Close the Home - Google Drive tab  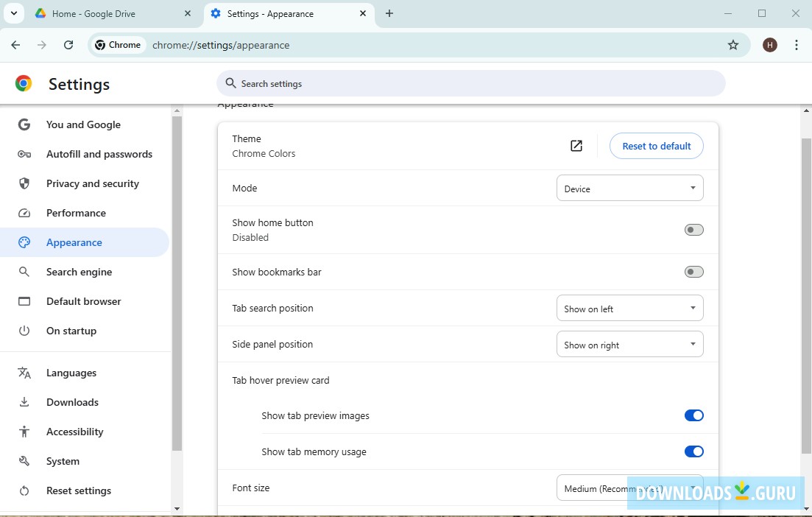coord(188,13)
